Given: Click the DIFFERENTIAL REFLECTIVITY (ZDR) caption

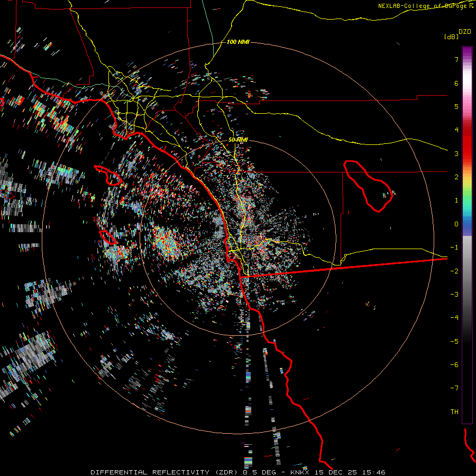Looking at the screenshot, I should pos(164,472).
